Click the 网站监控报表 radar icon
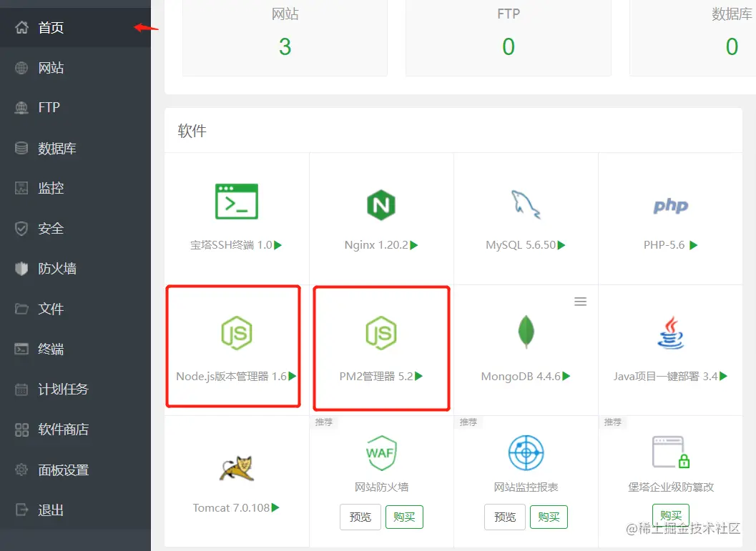The image size is (756, 551). pyautogui.click(x=526, y=453)
